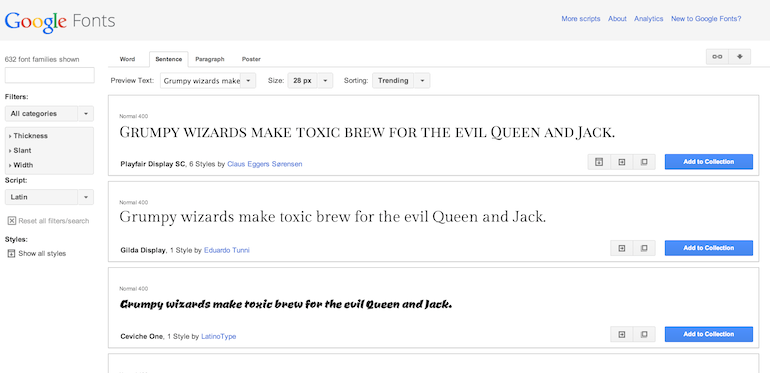Open the Latin script dropdown
This screenshot has width=770, height=373.
49,197
